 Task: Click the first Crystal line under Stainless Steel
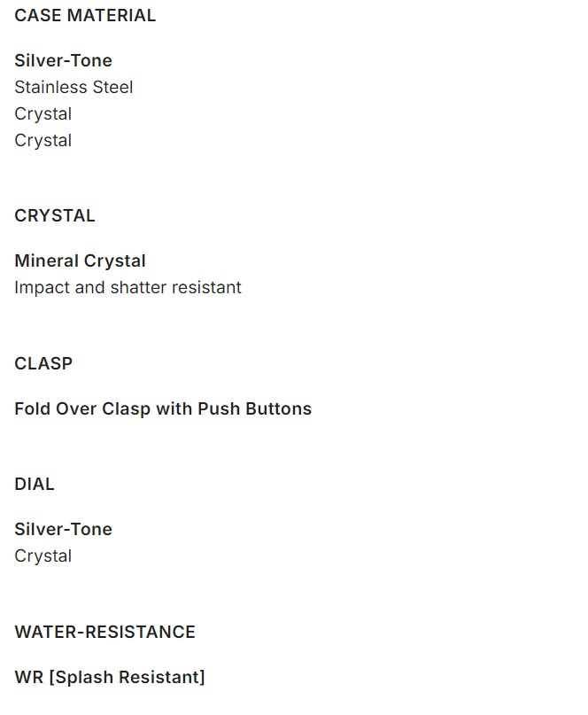tap(43, 113)
